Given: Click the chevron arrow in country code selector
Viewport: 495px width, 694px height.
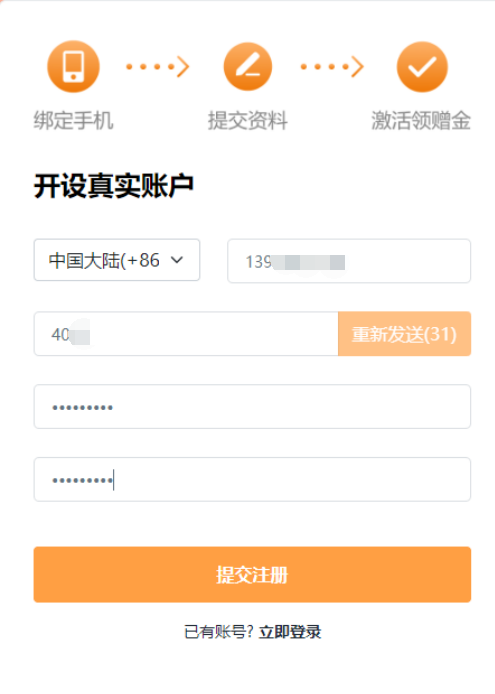Looking at the screenshot, I should [x=177, y=260].
